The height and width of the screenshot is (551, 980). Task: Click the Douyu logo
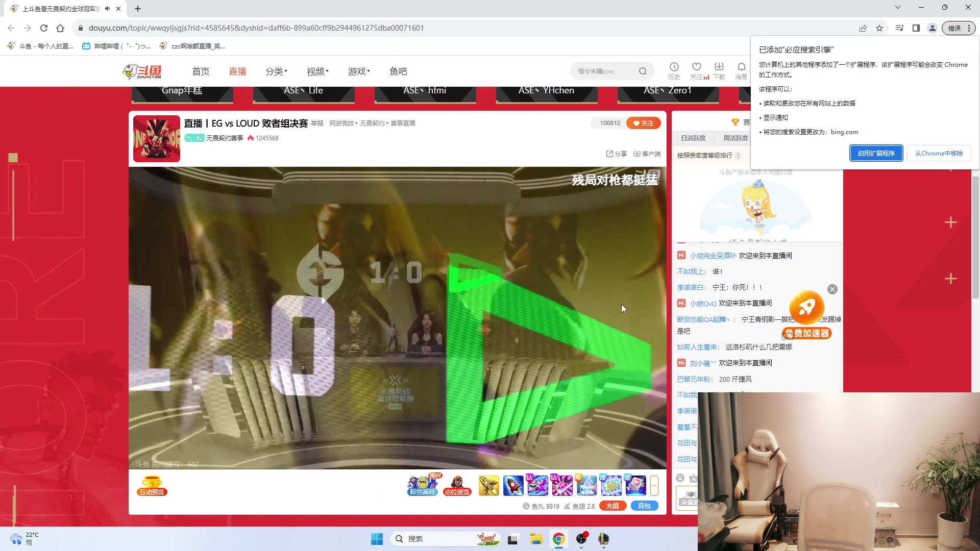(x=142, y=71)
